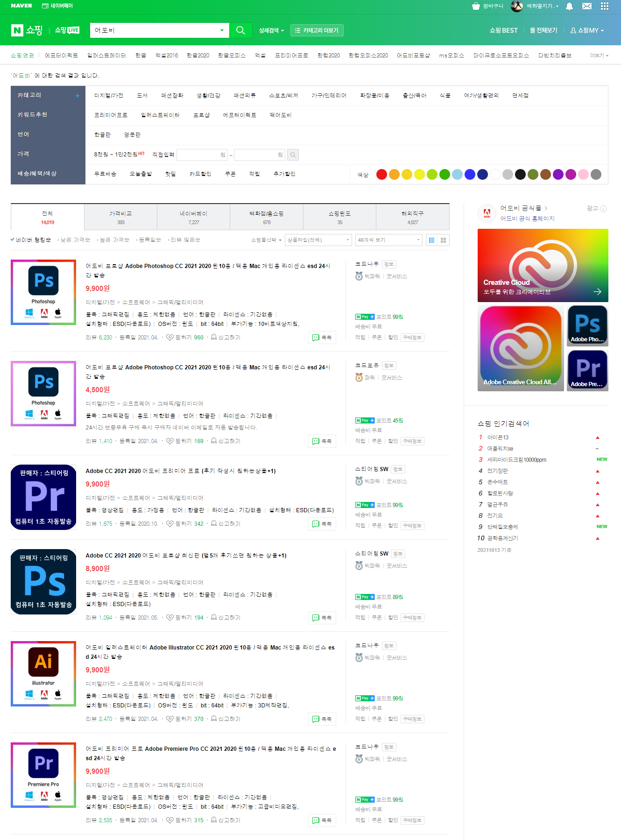Toggle the 카드할인 filter
Viewport: 621px width, 840px height.
pos(200,174)
